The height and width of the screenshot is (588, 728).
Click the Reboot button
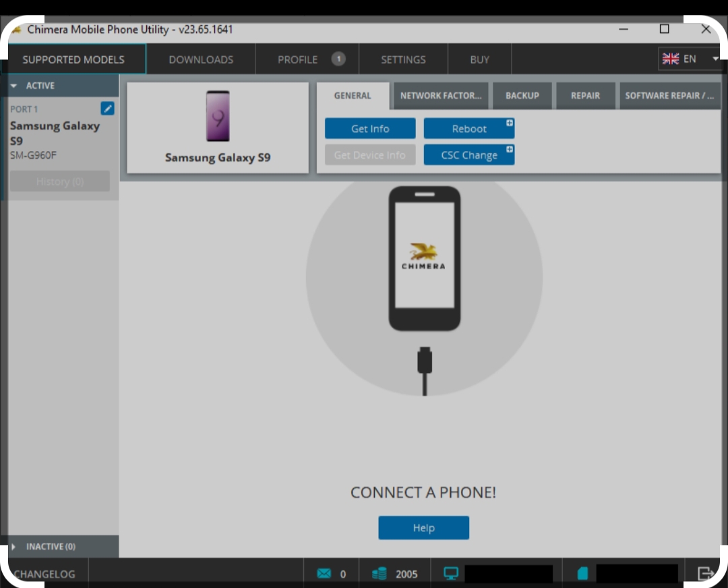(x=469, y=129)
